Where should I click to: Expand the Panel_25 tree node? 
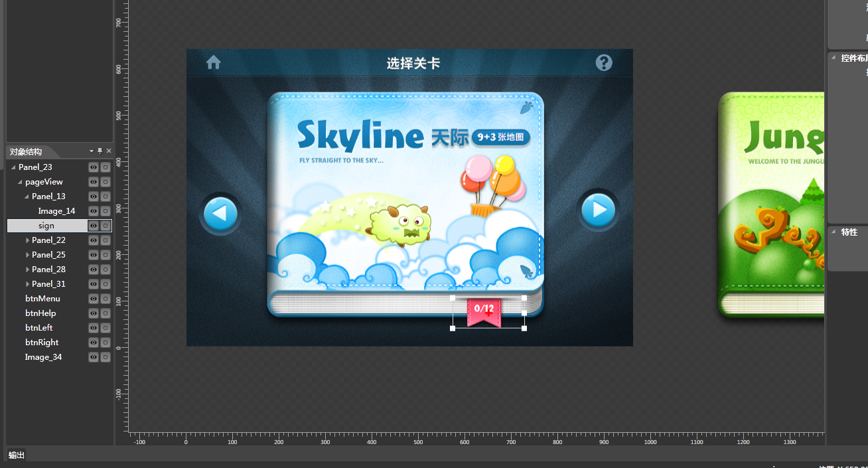[x=27, y=255]
